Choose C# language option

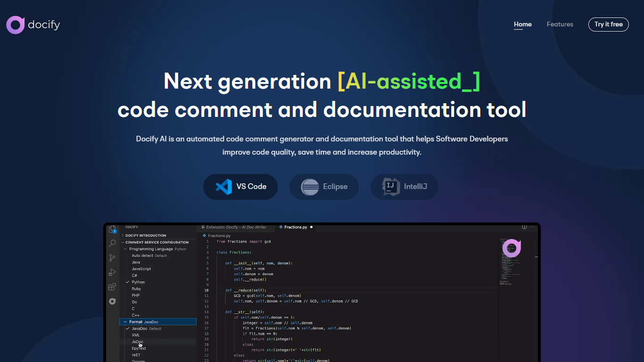[134, 275]
